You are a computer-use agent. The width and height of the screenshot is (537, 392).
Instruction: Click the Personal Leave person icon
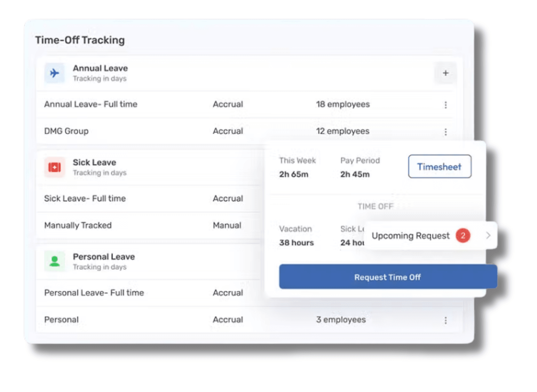click(x=54, y=261)
